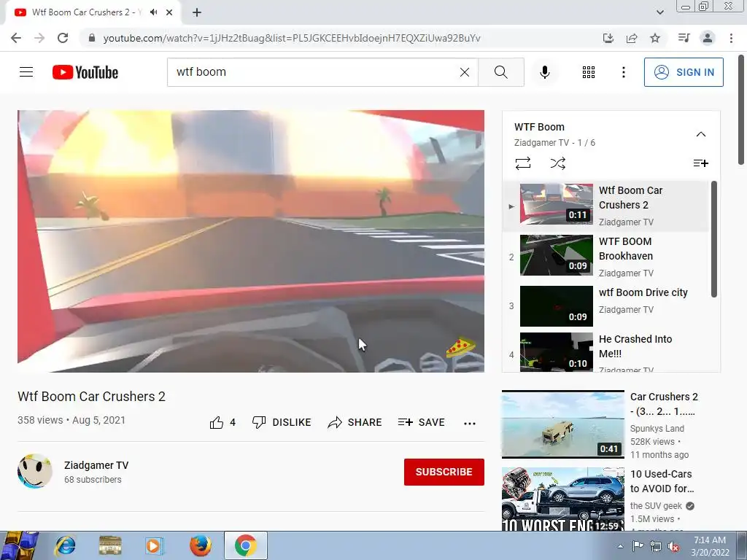The width and height of the screenshot is (747, 560).
Task: Click the playlist scrollbar
Action: tap(713, 239)
